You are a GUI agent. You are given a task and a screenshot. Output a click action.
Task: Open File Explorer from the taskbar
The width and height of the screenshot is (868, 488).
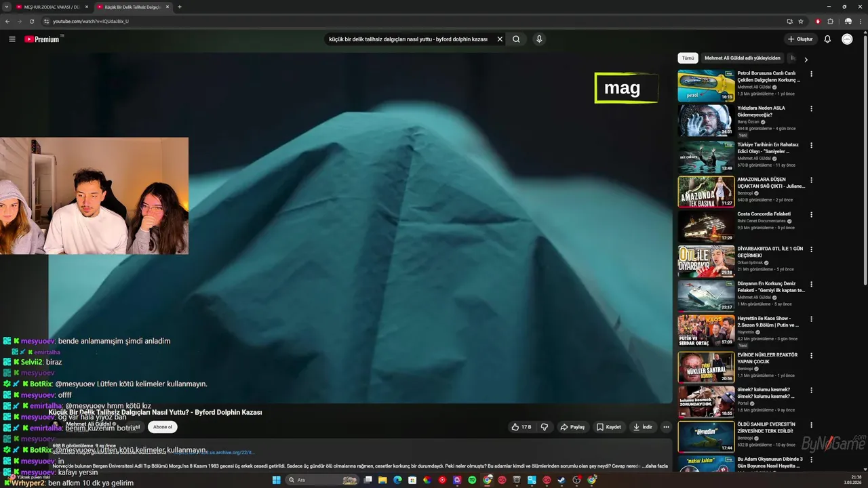[382, 480]
